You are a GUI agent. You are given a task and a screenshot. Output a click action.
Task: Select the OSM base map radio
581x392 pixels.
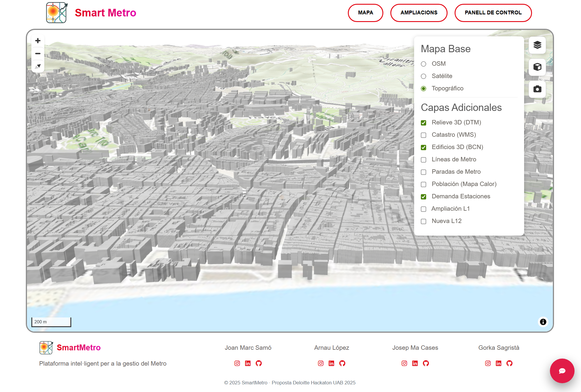[424, 64]
